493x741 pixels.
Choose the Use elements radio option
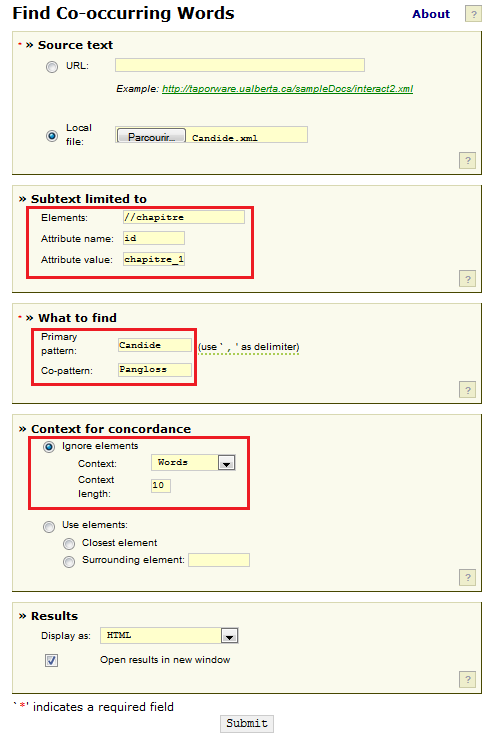click(x=49, y=526)
